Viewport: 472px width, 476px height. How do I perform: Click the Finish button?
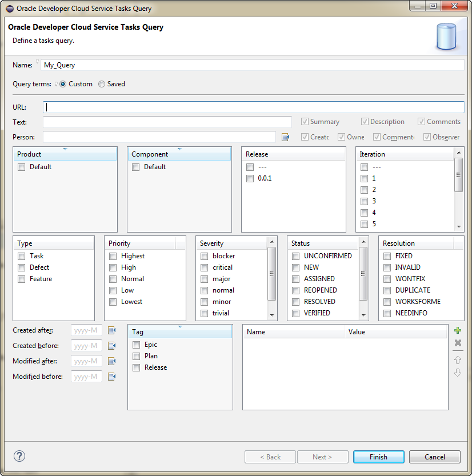coord(378,457)
